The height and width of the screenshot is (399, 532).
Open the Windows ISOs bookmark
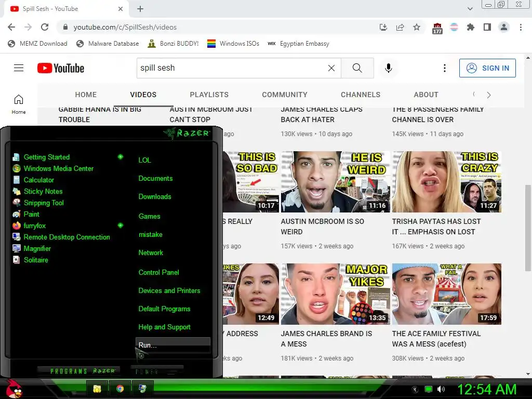coord(233,44)
